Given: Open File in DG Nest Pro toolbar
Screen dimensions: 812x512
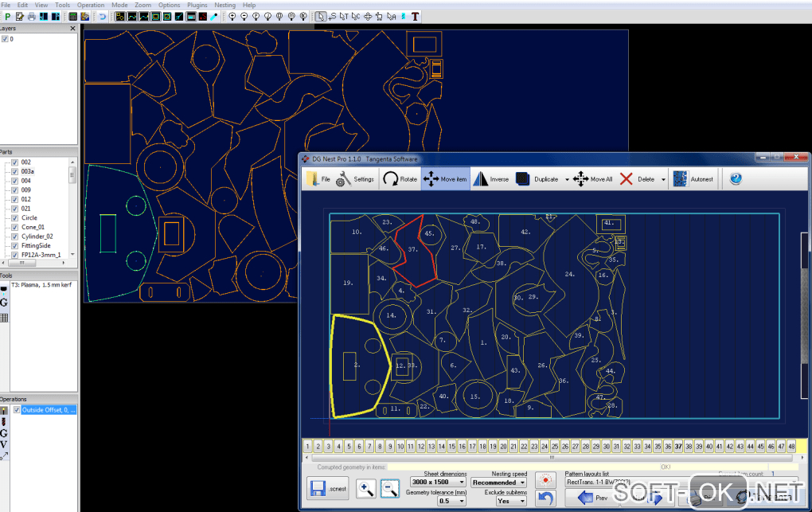Looking at the screenshot, I should point(318,179).
